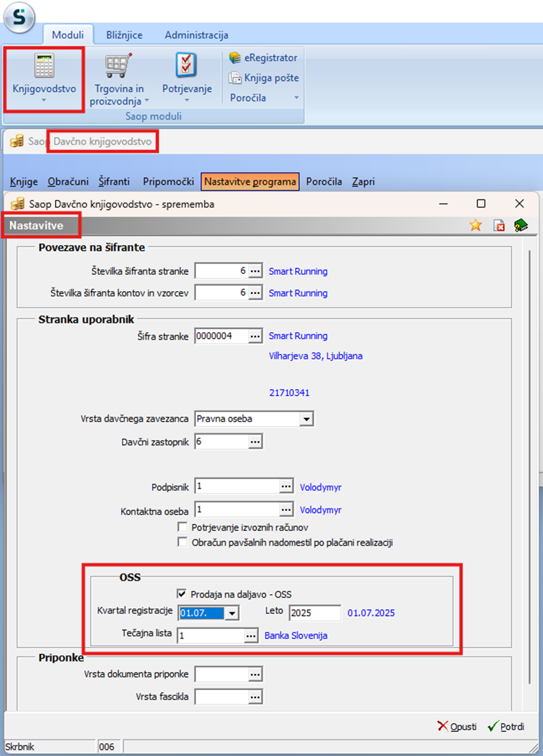
Task: Minimize the Davčno knjigovodstvo window
Action: point(443,204)
